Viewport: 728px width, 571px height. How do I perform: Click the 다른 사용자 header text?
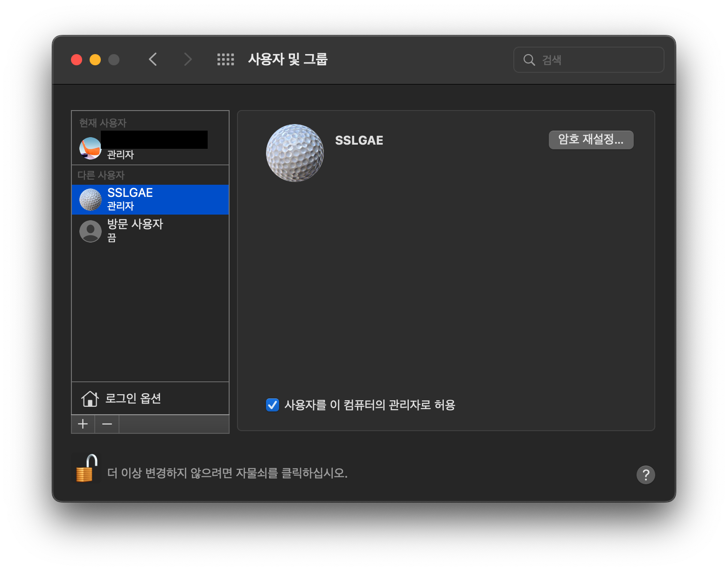[101, 175]
